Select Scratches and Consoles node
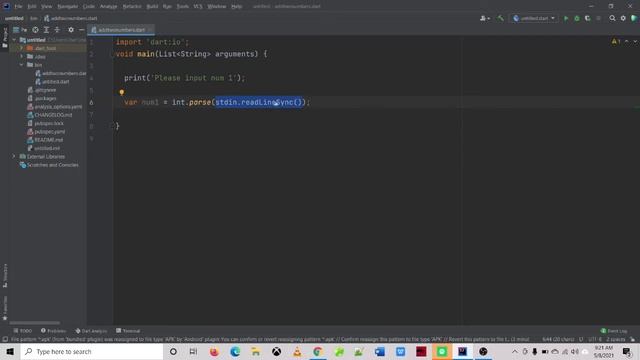Image resolution: width=640 pixels, height=360 pixels. click(x=49, y=165)
